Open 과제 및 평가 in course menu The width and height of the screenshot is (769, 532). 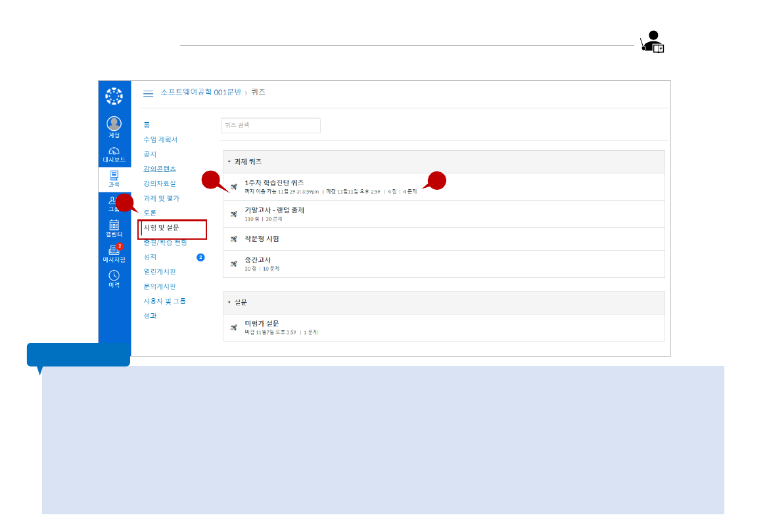coord(161,198)
